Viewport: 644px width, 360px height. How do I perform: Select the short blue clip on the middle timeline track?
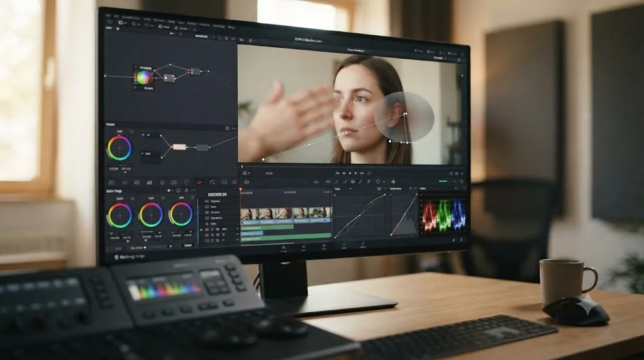(x=252, y=233)
